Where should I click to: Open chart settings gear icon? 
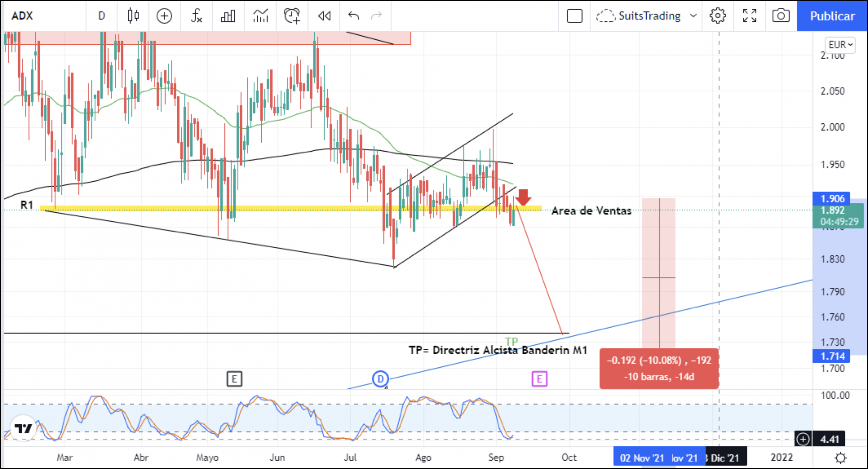pyautogui.click(x=717, y=16)
